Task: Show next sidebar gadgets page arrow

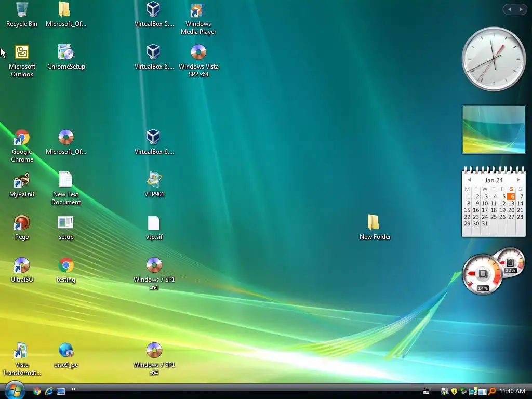Action: 521,9
